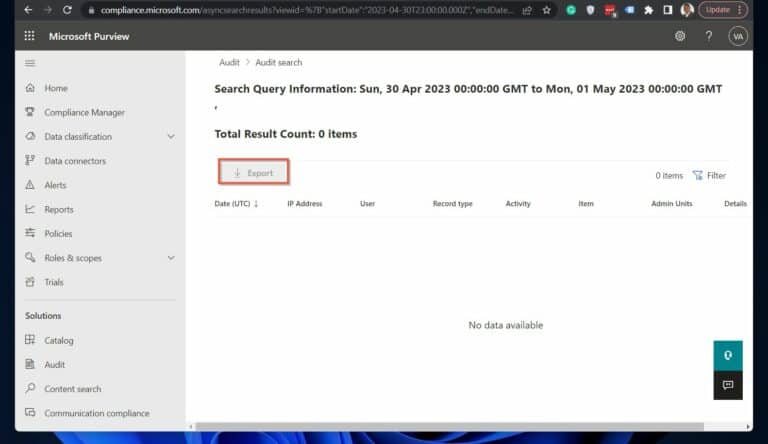Click the Audit breadcrumb link
Image resolution: width=768 pixels, height=444 pixels.
[x=229, y=63]
